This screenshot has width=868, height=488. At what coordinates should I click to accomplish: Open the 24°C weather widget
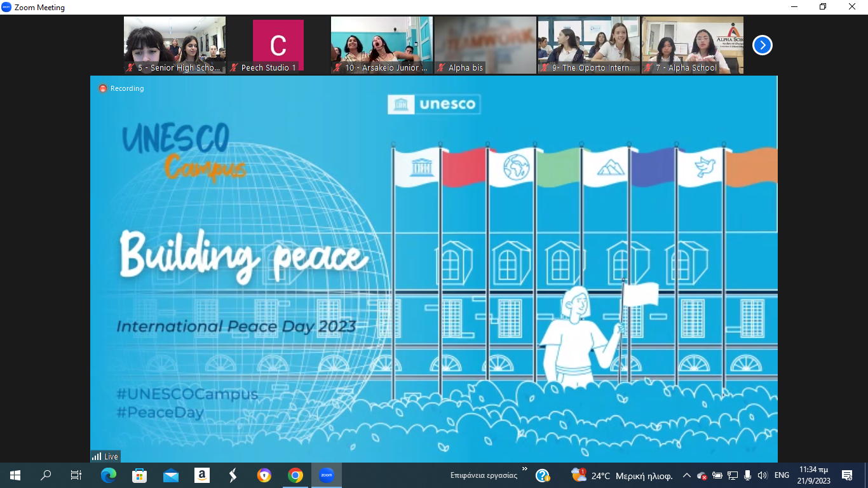coord(622,475)
